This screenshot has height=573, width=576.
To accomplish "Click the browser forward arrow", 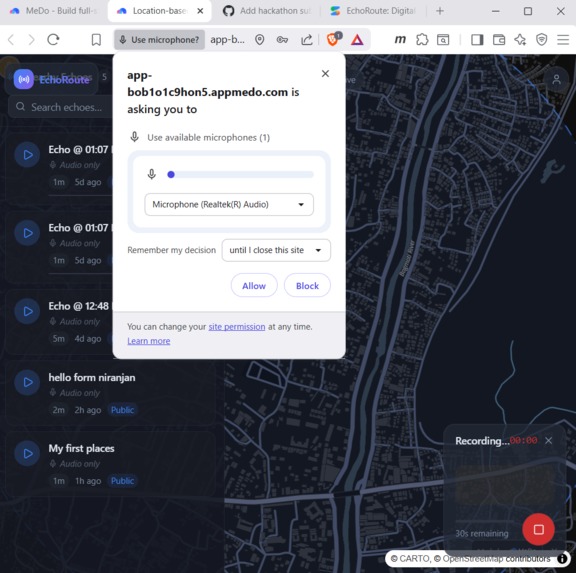I will point(32,40).
